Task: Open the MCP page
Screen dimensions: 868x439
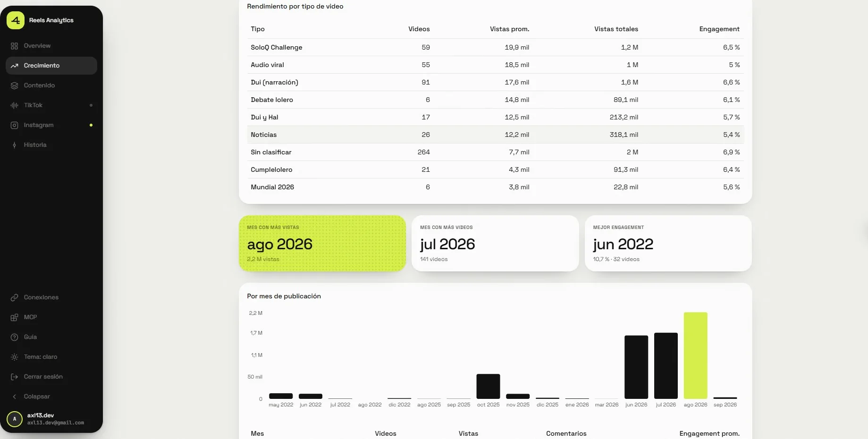Action: tap(51, 317)
